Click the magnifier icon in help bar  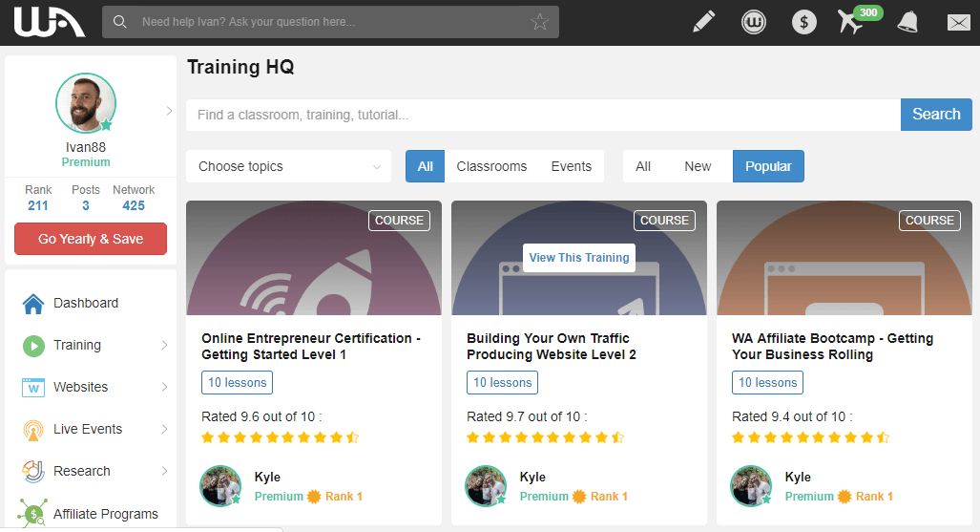coord(120,22)
